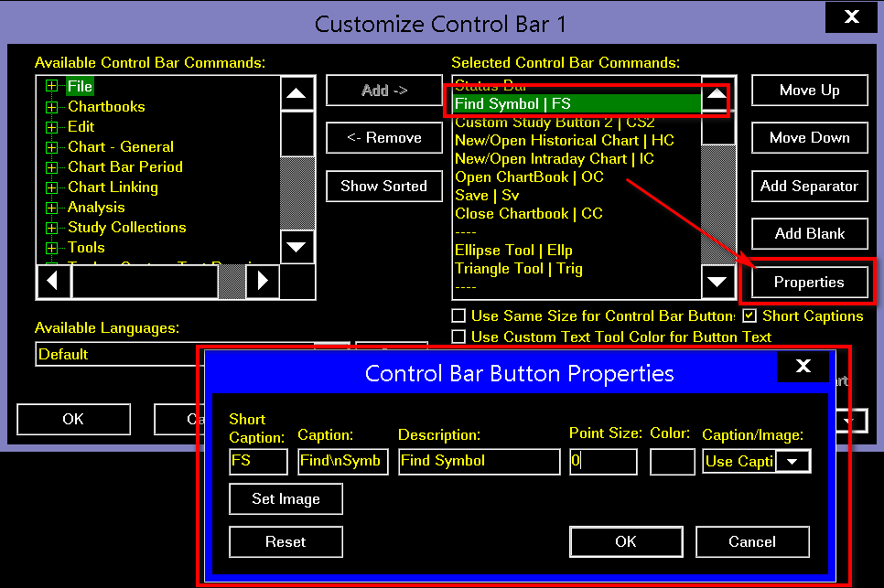Click the down scroll arrow beside Selected Commands

point(717,283)
